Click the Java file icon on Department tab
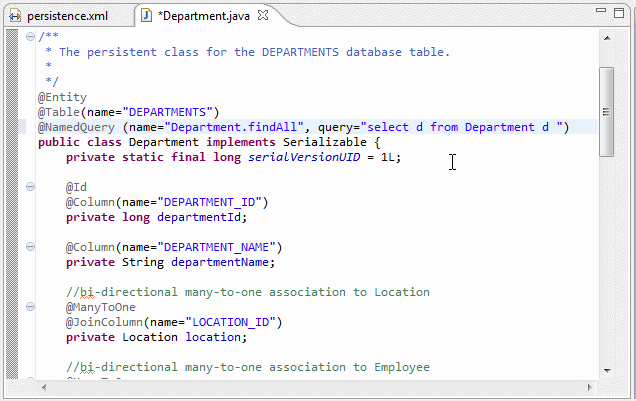The image size is (636, 401). click(146, 16)
